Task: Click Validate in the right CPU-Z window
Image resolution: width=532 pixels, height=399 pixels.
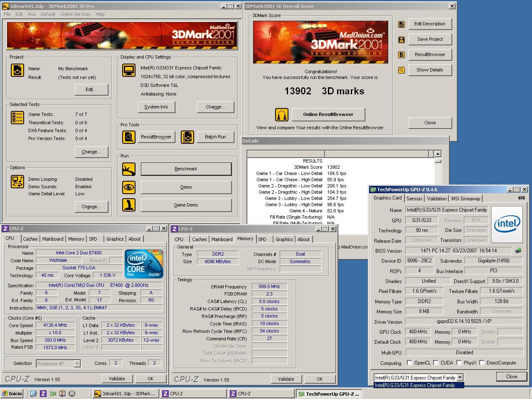Action: pyautogui.click(x=286, y=379)
